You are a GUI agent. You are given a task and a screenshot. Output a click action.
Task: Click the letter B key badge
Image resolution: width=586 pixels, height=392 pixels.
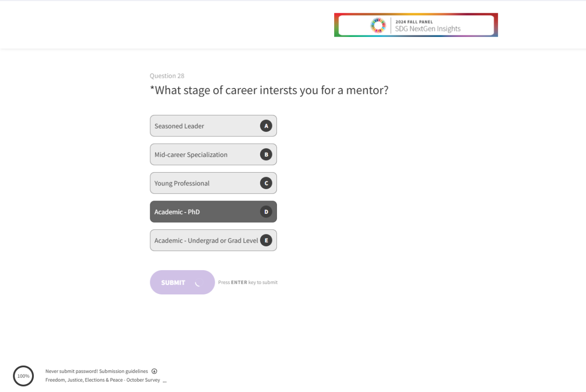click(x=266, y=154)
